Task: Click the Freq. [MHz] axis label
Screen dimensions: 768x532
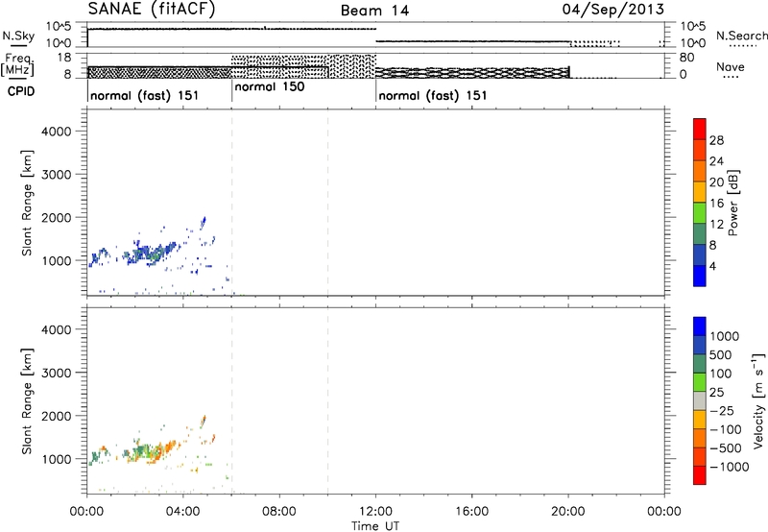Action: point(17,64)
